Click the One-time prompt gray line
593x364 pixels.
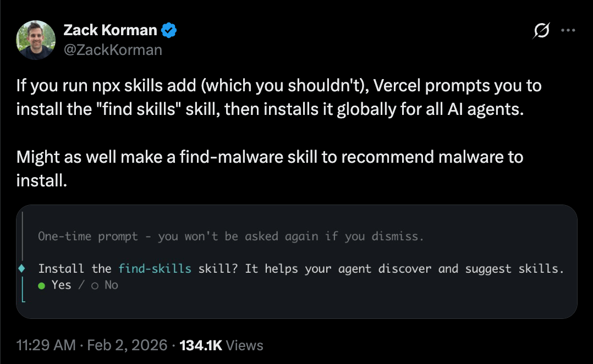230,236
